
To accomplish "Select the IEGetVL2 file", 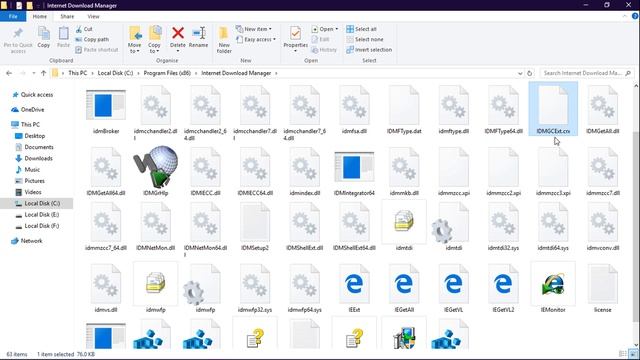I will click(503, 284).
